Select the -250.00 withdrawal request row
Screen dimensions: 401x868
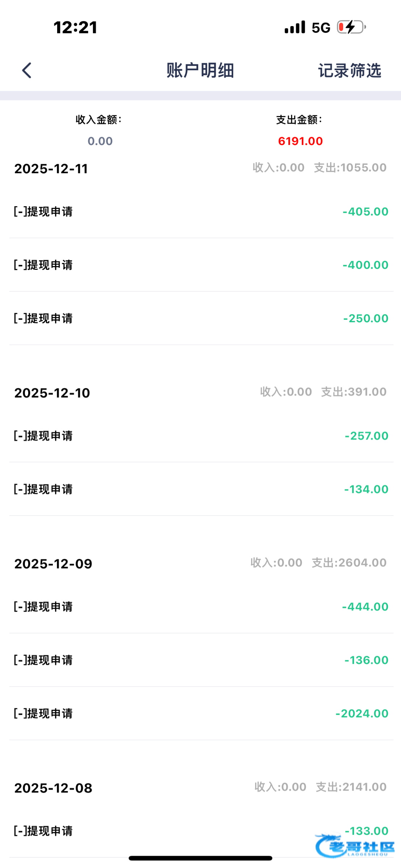coord(200,319)
